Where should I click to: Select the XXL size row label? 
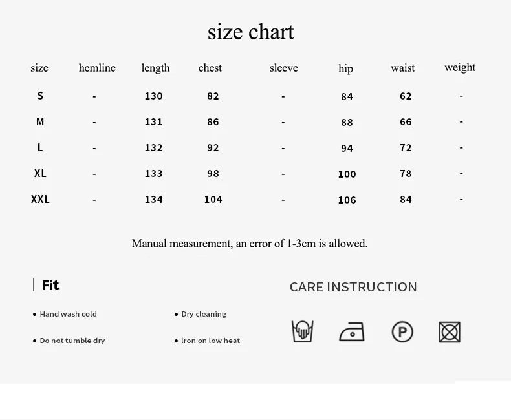coord(40,199)
